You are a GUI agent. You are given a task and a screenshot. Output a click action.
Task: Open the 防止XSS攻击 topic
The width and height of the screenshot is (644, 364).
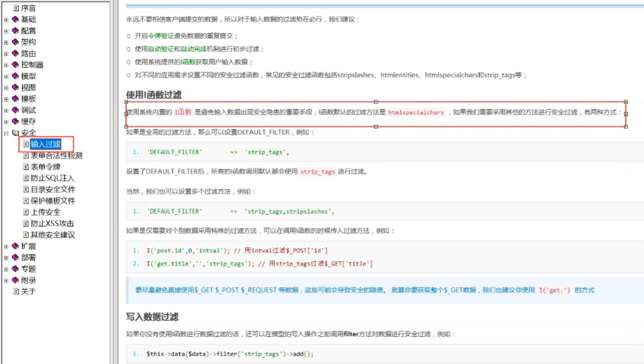(52, 223)
